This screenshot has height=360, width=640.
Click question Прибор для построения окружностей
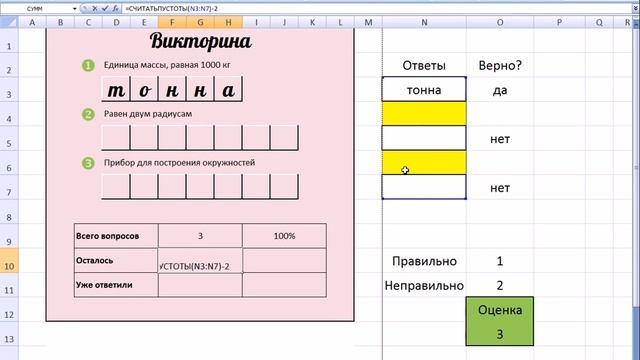pyautogui.click(x=179, y=162)
